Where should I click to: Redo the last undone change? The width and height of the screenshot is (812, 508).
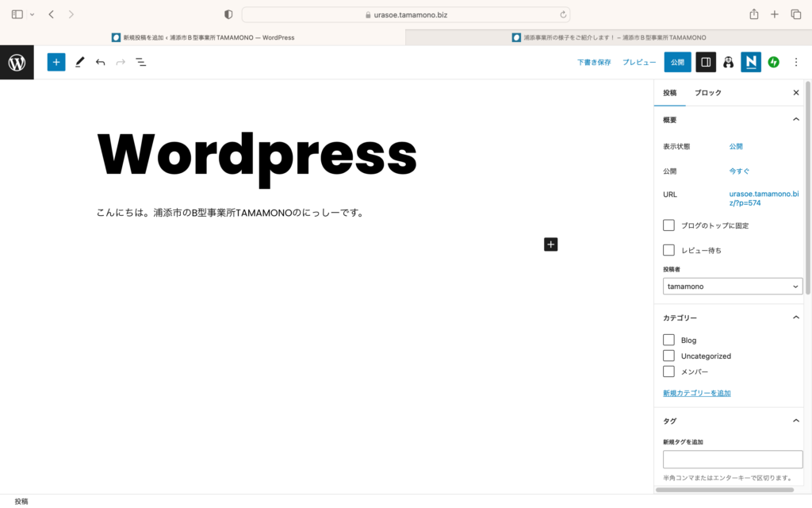pos(121,62)
